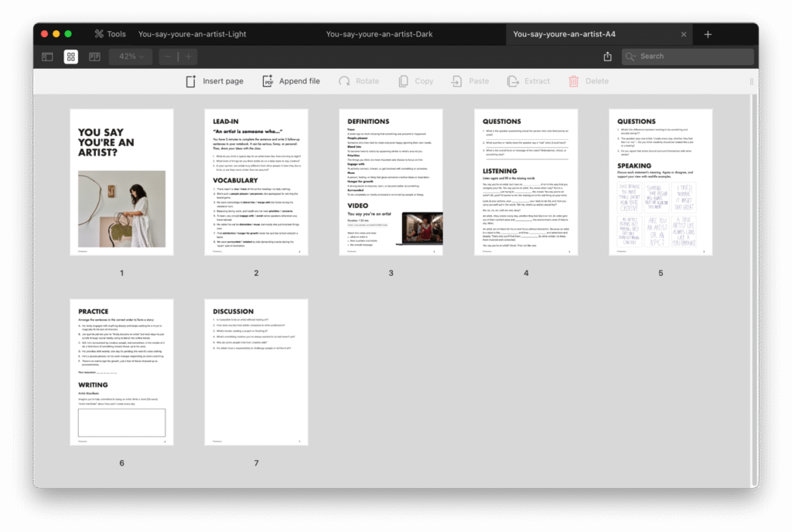Click the Paste page icon

[x=470, y=81]
